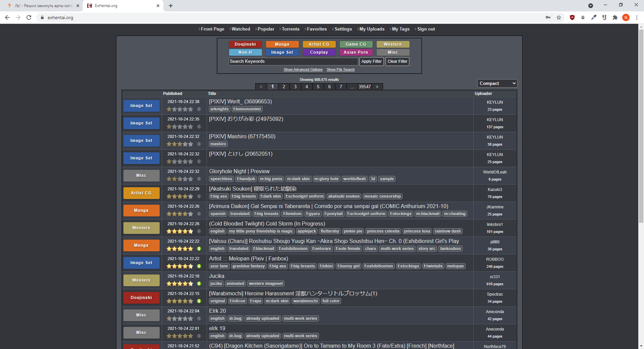Open the tab search dropdown
Screen dimensions: 644x349
[x=591, y=6]
